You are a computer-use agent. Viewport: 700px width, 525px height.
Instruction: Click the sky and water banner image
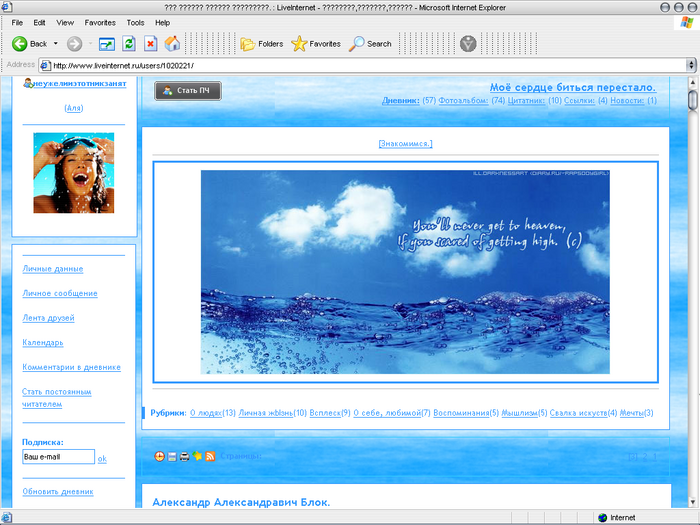405,272
